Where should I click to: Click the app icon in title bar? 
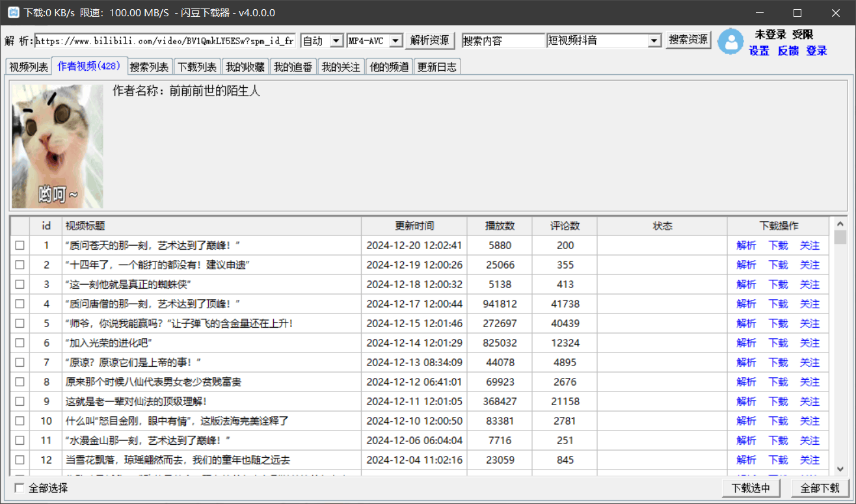click(13, 13)
